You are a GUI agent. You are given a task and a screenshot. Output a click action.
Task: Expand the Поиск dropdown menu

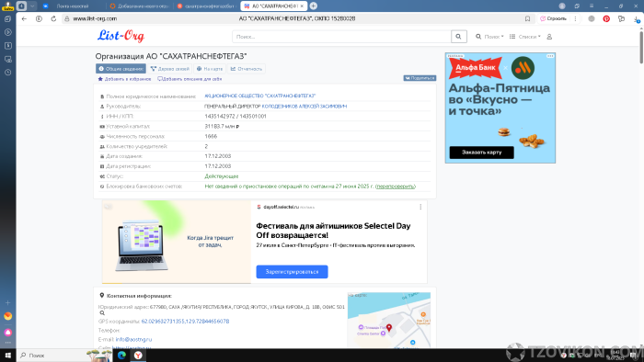tap(489, 37)
